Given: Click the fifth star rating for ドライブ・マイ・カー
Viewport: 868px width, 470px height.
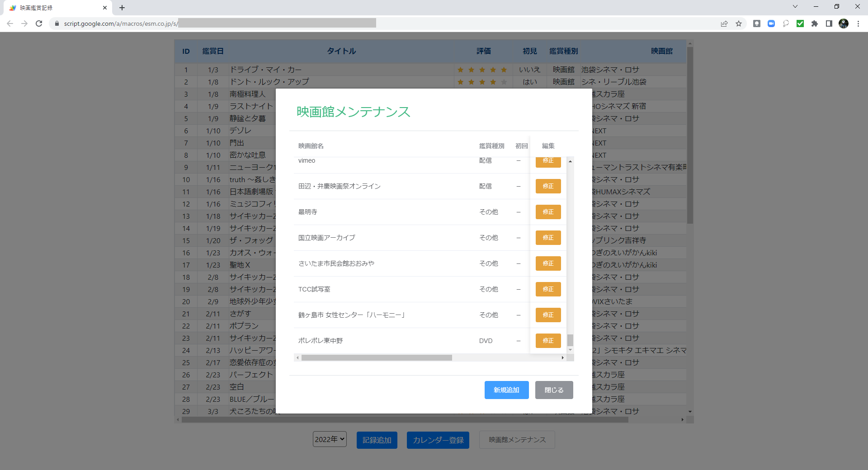Looking at the screenshot, I should [x=503, y=70].
